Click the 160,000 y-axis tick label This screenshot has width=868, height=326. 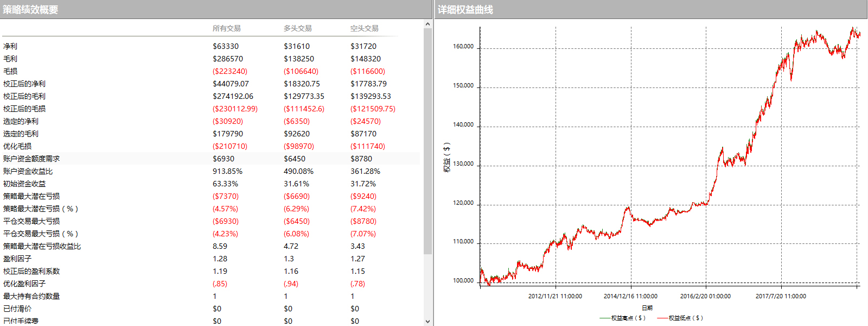[463, 47]
